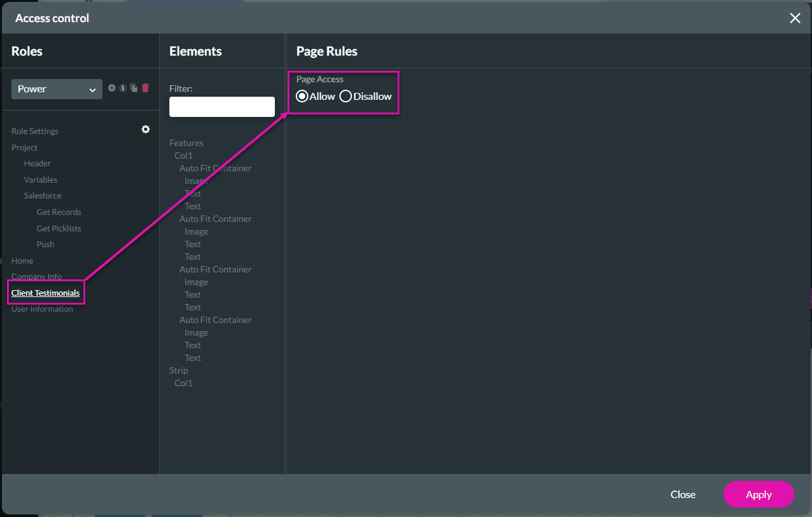Viewport: 812px width, 517px height.
Task: Close the Access control dialog
Action: click(x=795, y=18)
